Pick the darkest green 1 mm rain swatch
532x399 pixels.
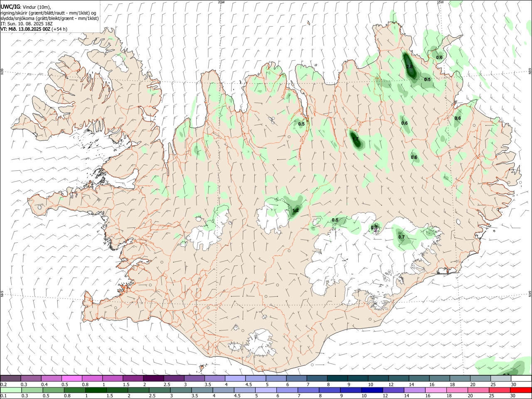click(96, 390)
